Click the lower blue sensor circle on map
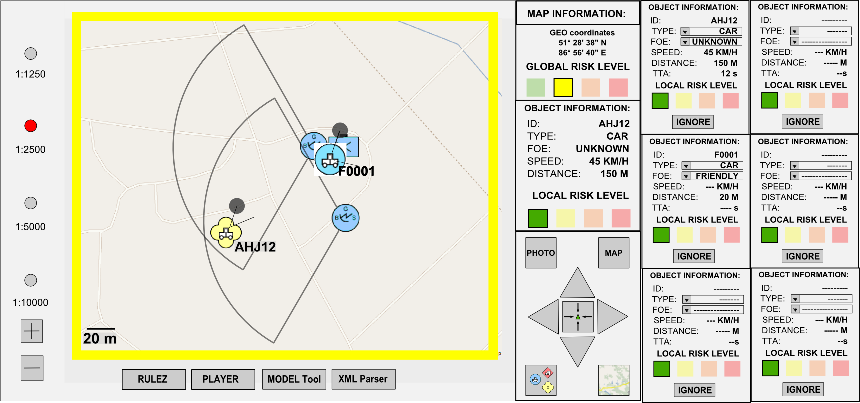This screenshot has width=860, height=403. pos(346,217)
